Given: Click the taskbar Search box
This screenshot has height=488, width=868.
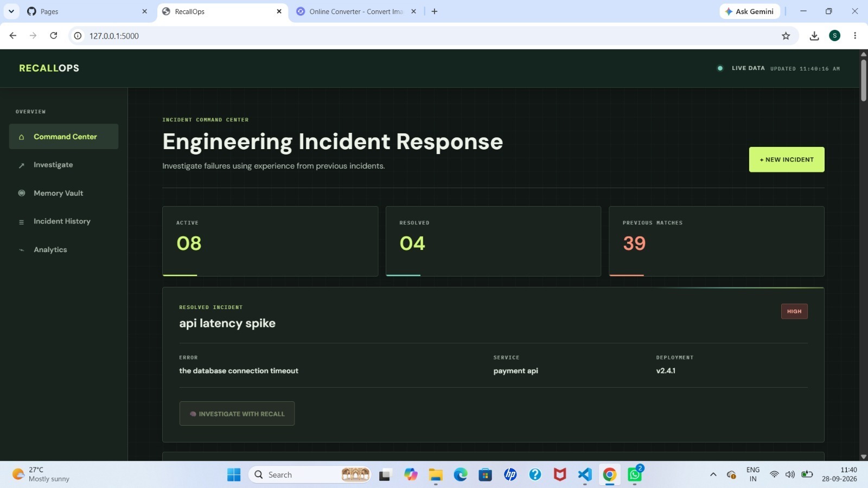Looking at the screenshot, I should [x=310, y=475].
